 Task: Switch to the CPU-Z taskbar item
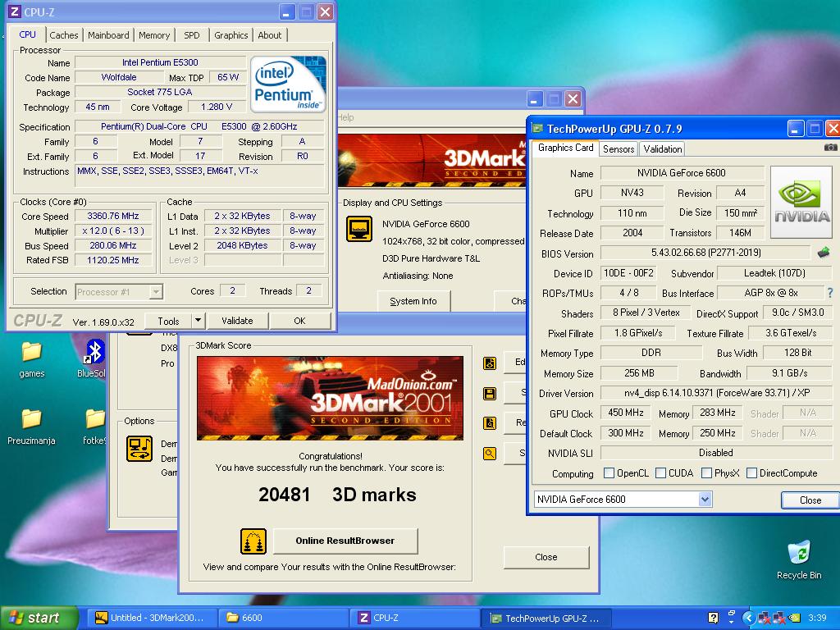click(414, 618)
